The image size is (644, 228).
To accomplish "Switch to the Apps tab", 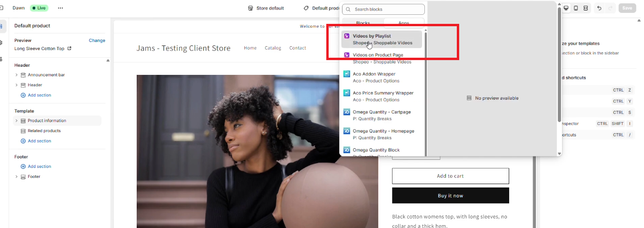I will point(403,23).
